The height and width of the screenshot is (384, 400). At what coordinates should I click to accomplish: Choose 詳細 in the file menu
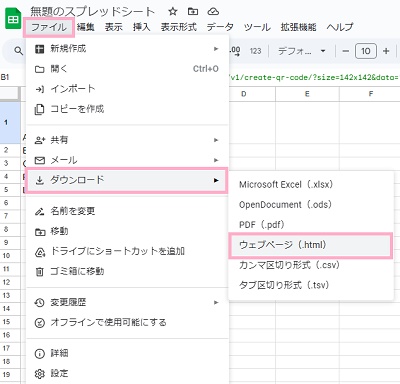coord(127,353)
